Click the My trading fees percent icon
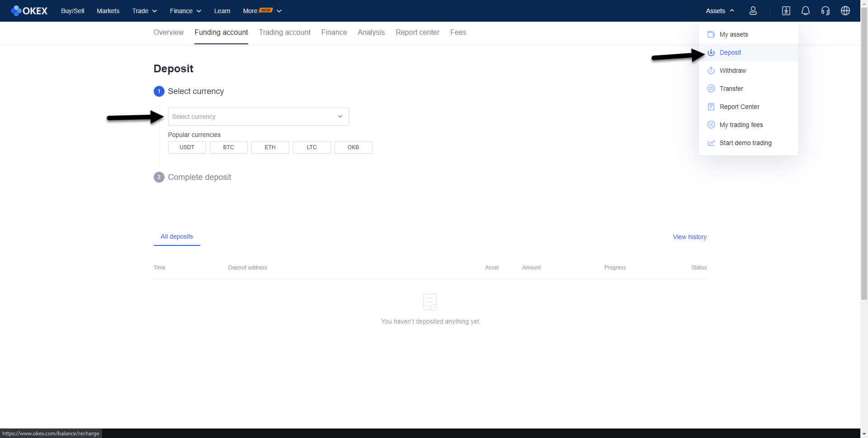868x438 pixels. coord(711,125)
